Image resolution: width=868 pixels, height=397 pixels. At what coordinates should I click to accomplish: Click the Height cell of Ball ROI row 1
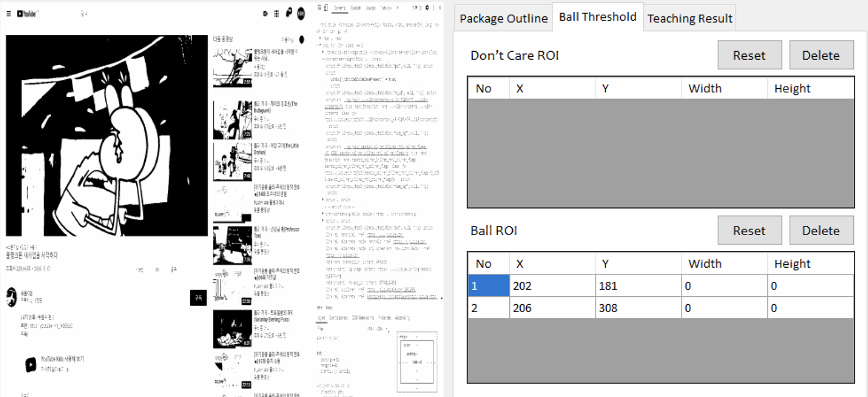[811, 286]
